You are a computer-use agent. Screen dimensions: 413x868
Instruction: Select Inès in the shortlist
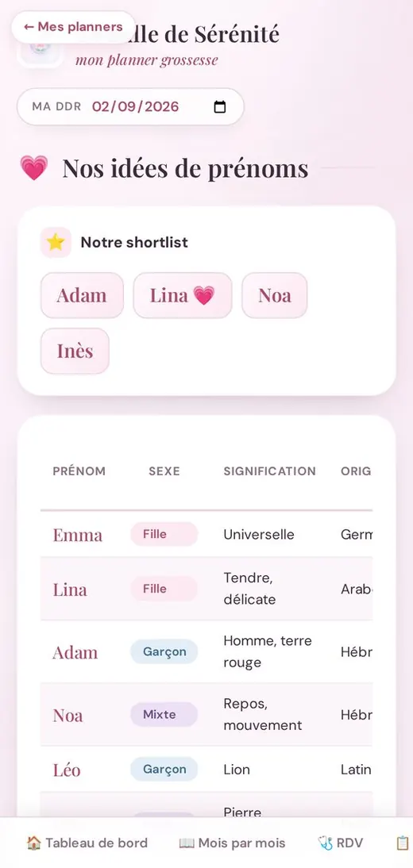75,351
